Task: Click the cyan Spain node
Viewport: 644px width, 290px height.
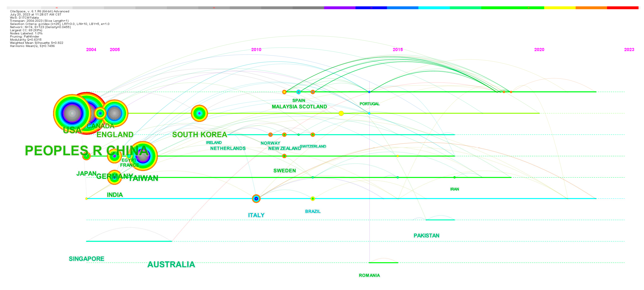Action: coord(299,92)
